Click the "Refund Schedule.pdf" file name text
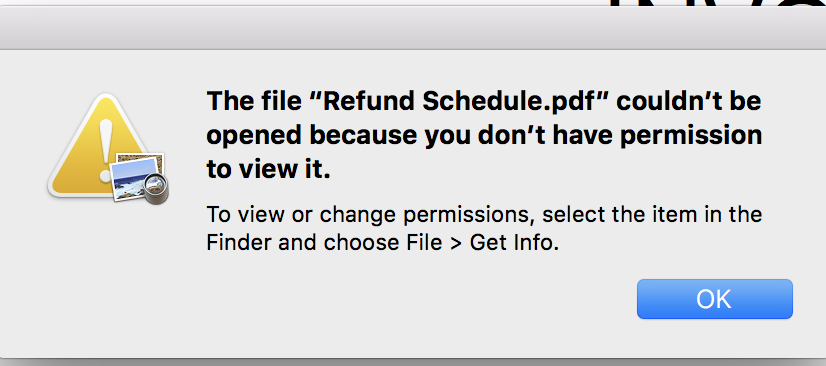 click(x=460, y=101)
